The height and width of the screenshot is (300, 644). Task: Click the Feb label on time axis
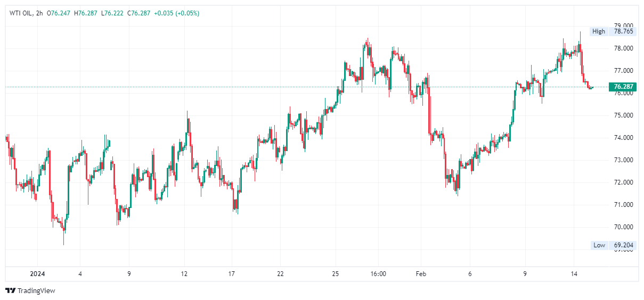coord(421,274)
